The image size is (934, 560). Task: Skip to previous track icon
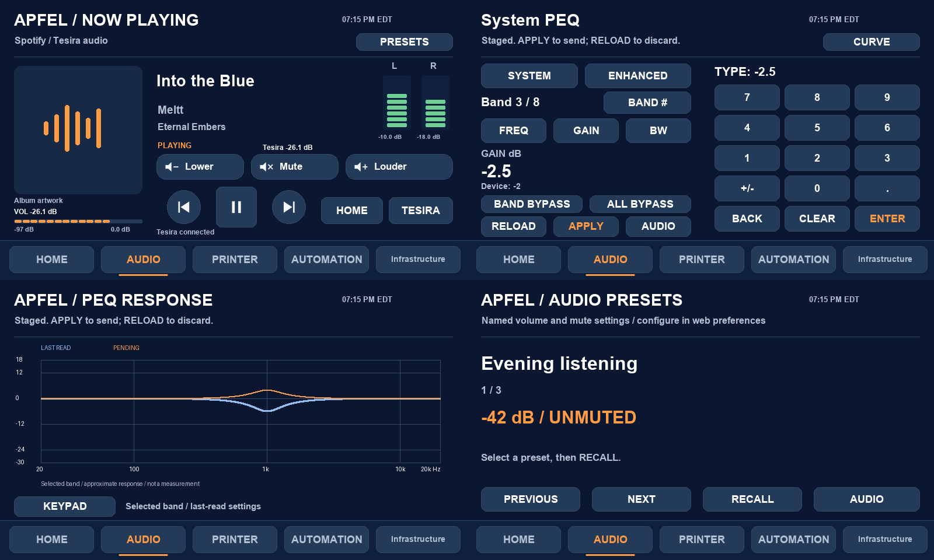(x=184, y=207)
